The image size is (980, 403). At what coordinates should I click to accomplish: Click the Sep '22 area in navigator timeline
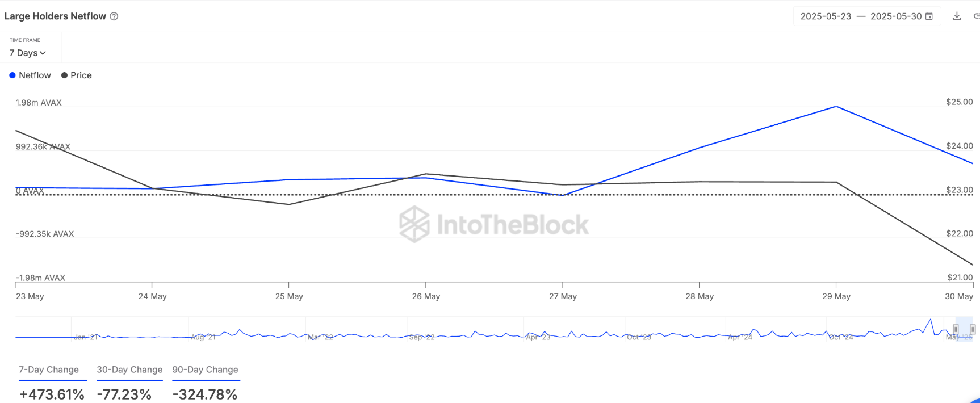click(x=421, y=337)
